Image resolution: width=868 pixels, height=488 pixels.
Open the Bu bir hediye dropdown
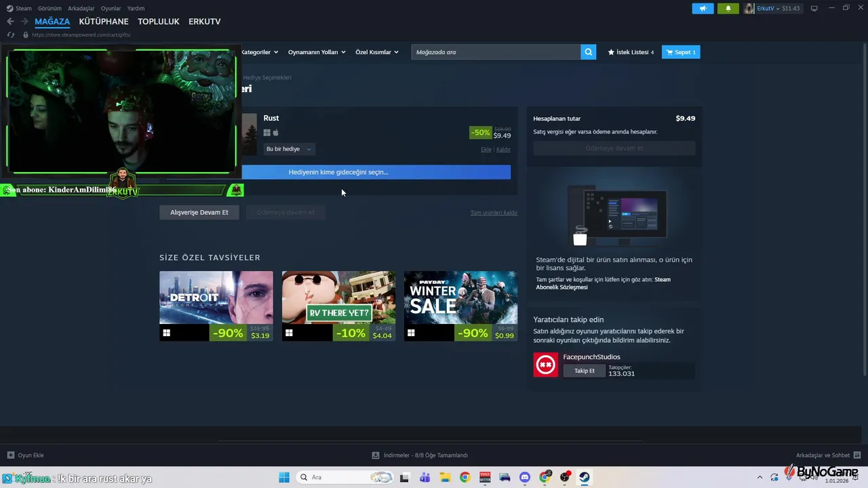[289, 149]
